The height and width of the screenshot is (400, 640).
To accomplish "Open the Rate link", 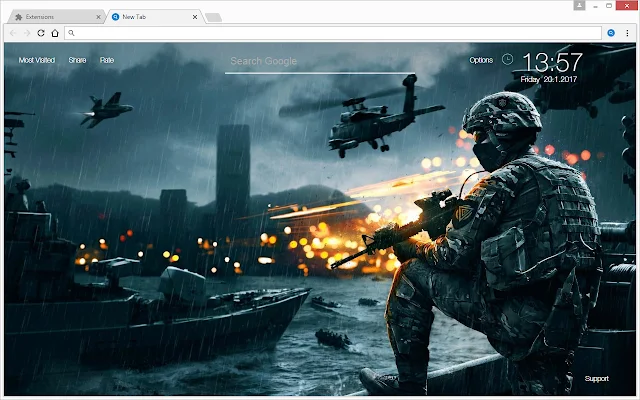I will [107, 60].
